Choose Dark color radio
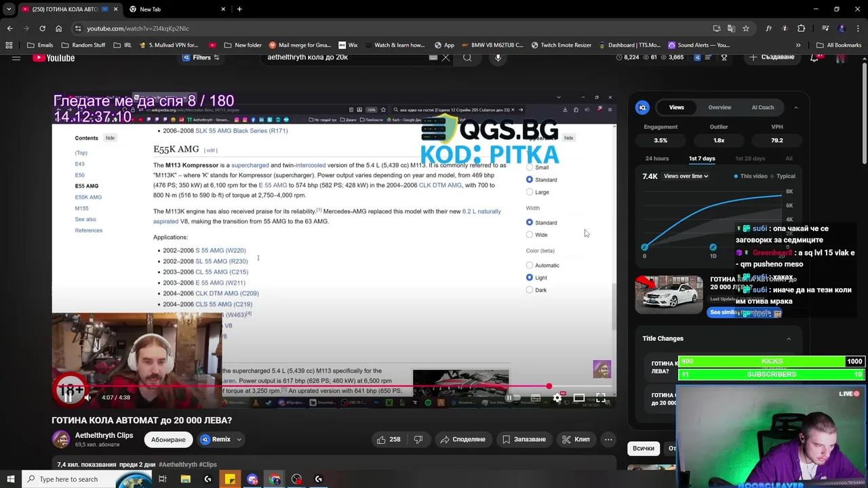This screenshot has width=868, height=488. pyautogui.click(x=530, y=289)
